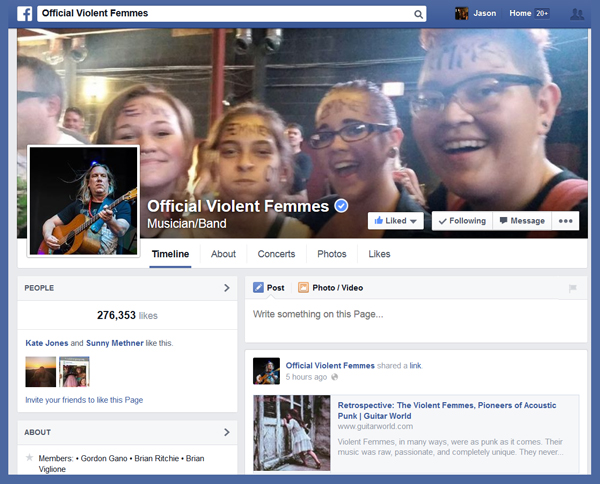Open Sunny Methner profile link

pyautogui.click(x=115, y=343)
